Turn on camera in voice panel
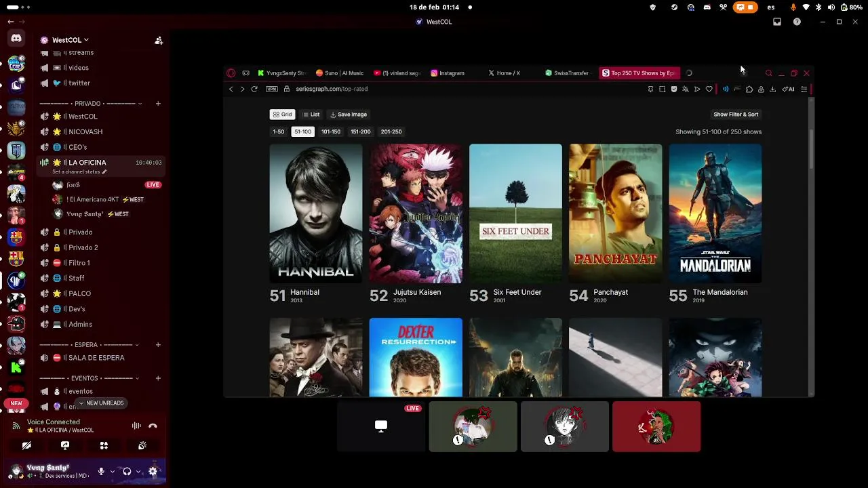868x488 pixels. point(26,445)
